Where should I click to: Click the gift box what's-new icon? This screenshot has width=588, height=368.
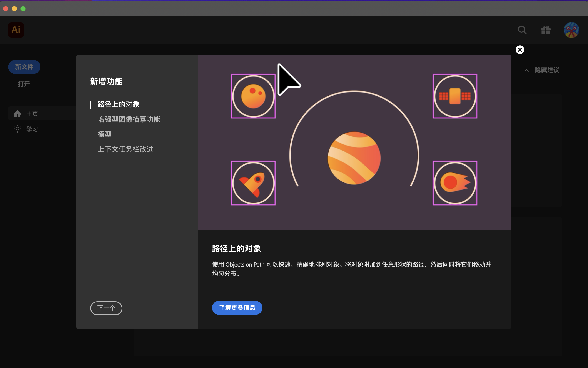[x=546, y=30]
